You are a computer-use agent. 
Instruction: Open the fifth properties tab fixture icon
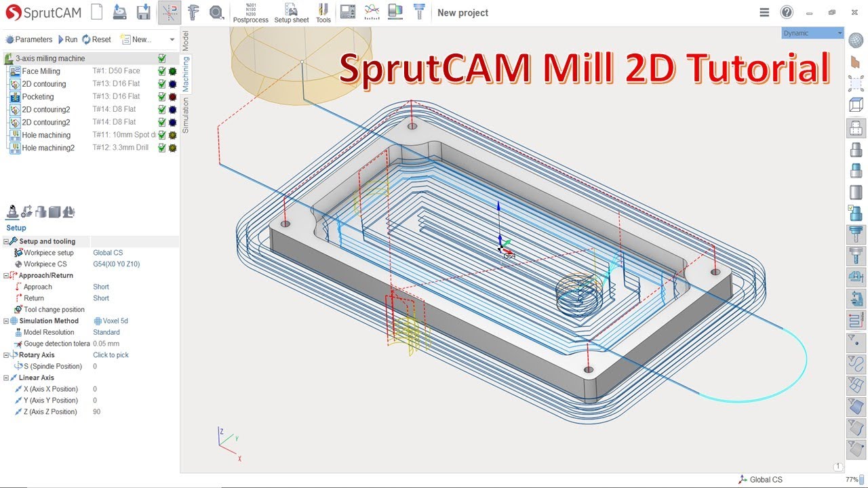68,212
